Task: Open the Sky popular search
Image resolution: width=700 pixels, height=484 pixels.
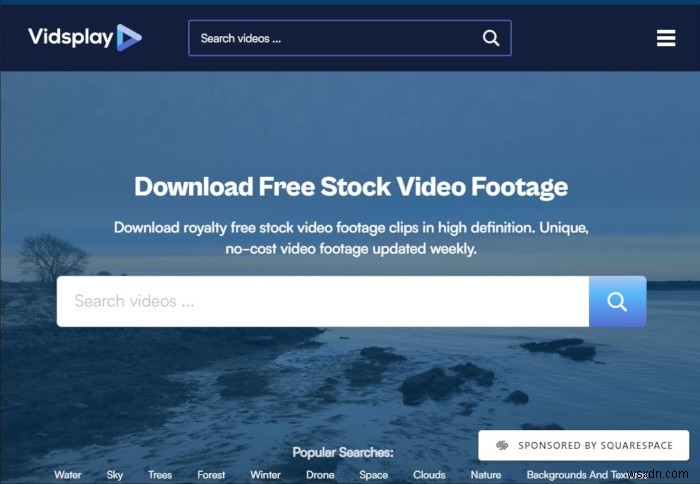Action: pos(115,475)
